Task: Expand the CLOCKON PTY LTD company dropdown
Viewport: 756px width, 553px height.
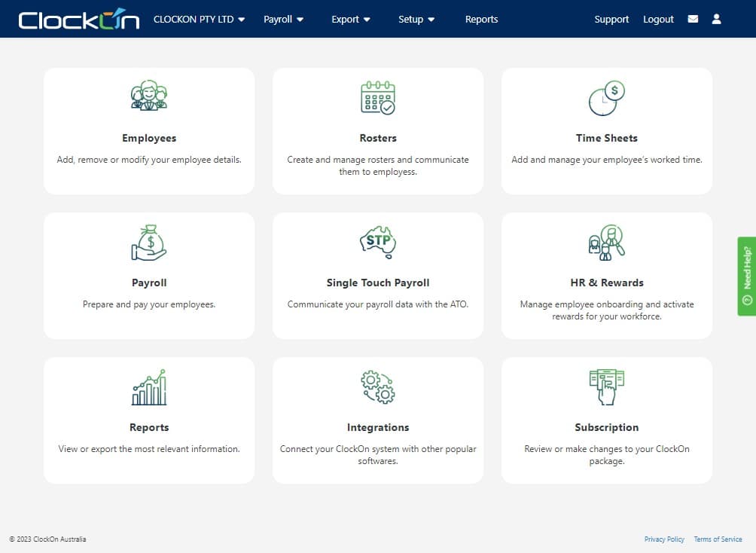Action: pos(199,20)
